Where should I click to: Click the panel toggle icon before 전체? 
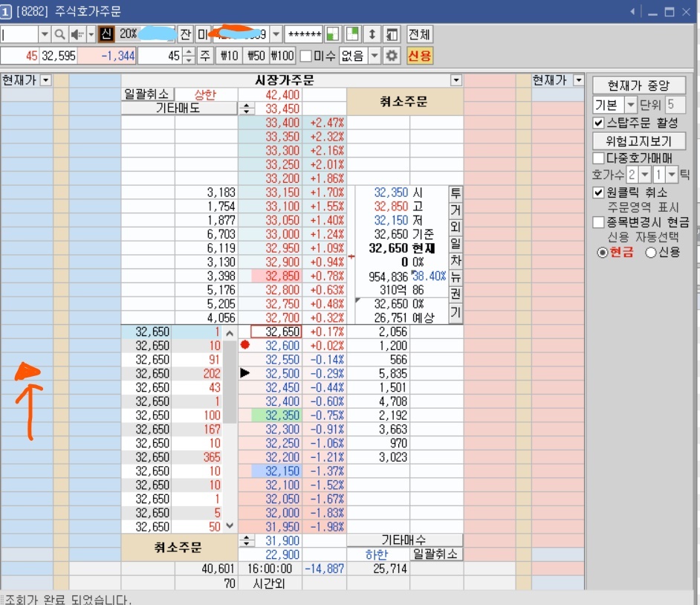(x=392, y=35)
